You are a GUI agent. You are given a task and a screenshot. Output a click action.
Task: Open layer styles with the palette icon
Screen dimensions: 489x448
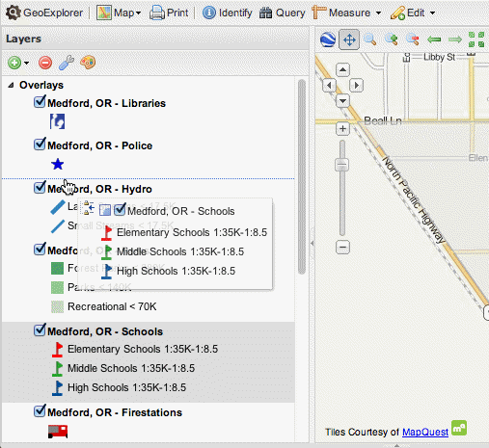(x=88, y=63)
